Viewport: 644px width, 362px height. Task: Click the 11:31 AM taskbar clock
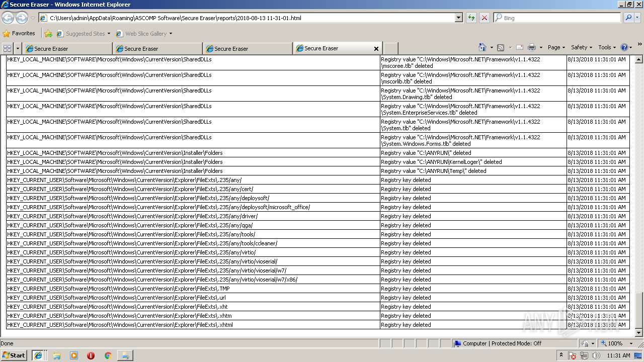[618, 355]
